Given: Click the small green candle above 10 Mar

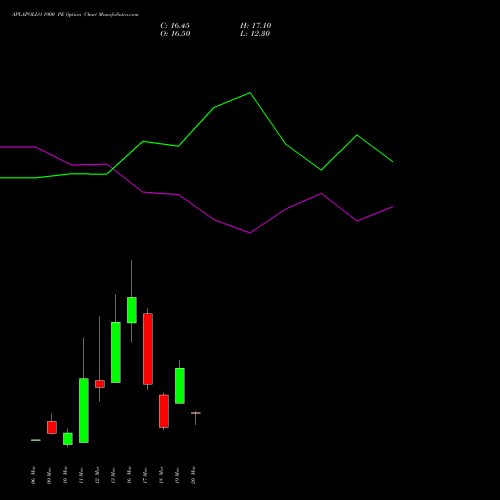Looking at the screenshot, I should pyautogui.click(x=68, y=439).
